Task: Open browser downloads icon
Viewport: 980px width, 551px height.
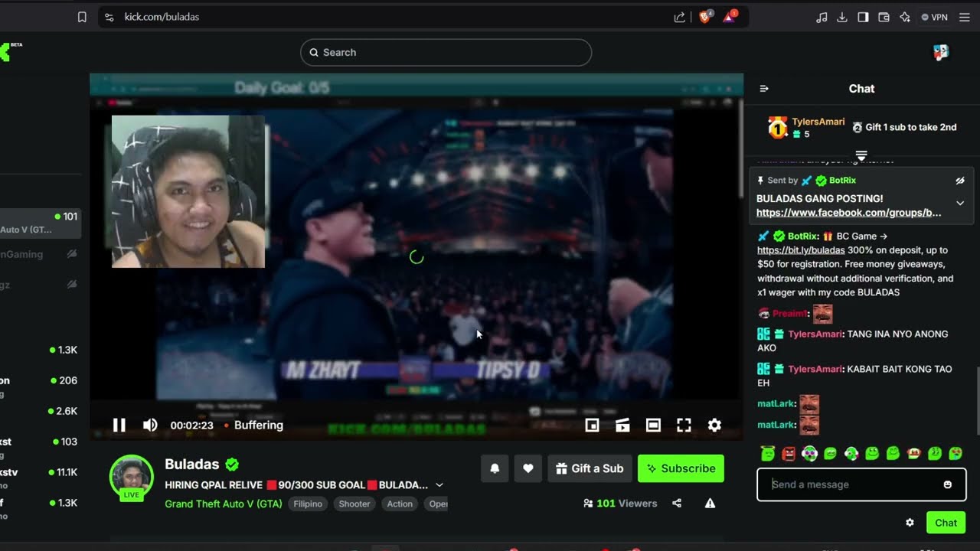Action: [x=842, y=17]
